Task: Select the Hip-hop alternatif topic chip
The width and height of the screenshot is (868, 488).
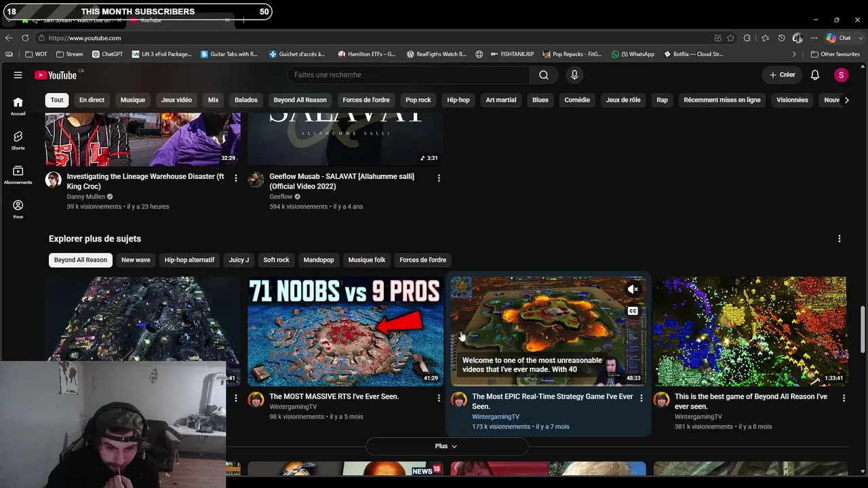Action: (189, 260)
